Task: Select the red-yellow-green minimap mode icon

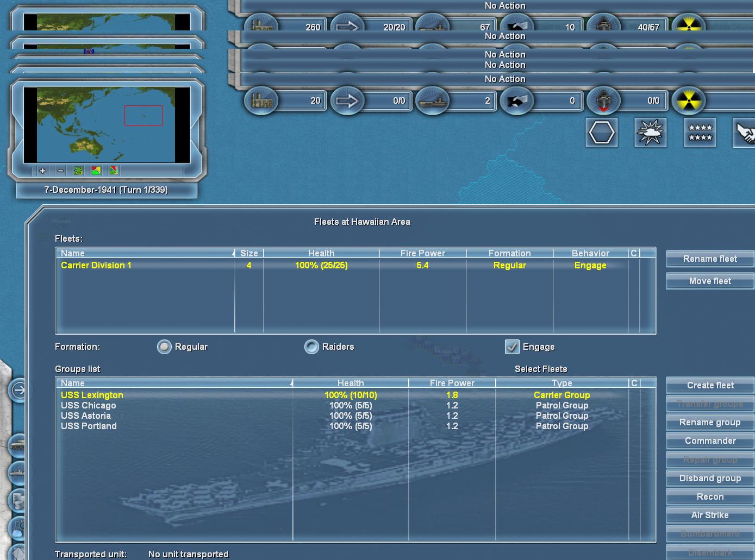Action: pyautogui.click(x=96, y=171)
